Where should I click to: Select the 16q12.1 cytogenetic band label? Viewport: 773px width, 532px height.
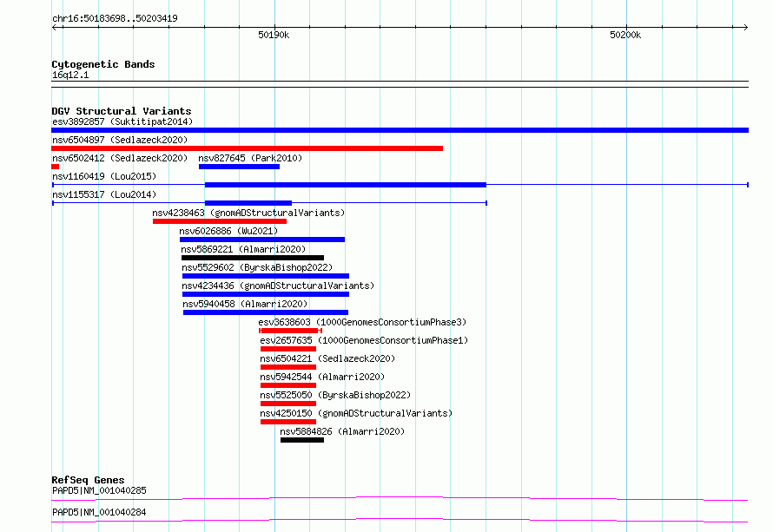click(x=70, y=75)
